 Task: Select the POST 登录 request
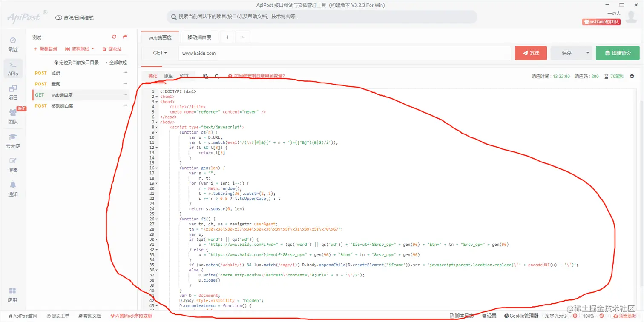pos(81,73)
